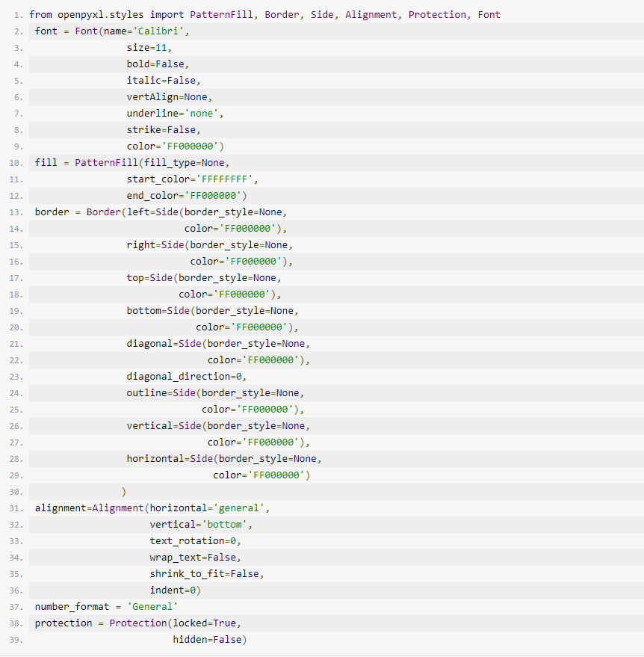This screenshot has width=644, height=657.
Task: Click the 'PatternFill(fill_type=None,' text
Action: 152,163
